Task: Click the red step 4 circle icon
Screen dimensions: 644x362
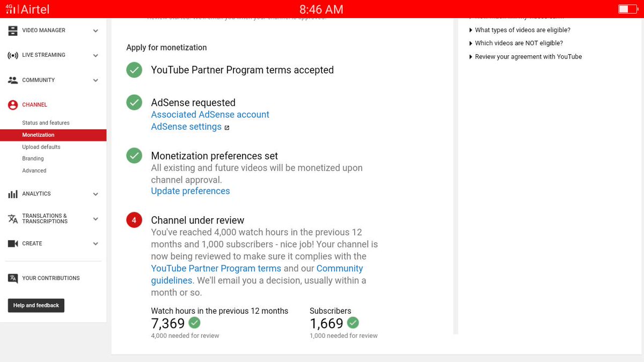Action: 134,220
